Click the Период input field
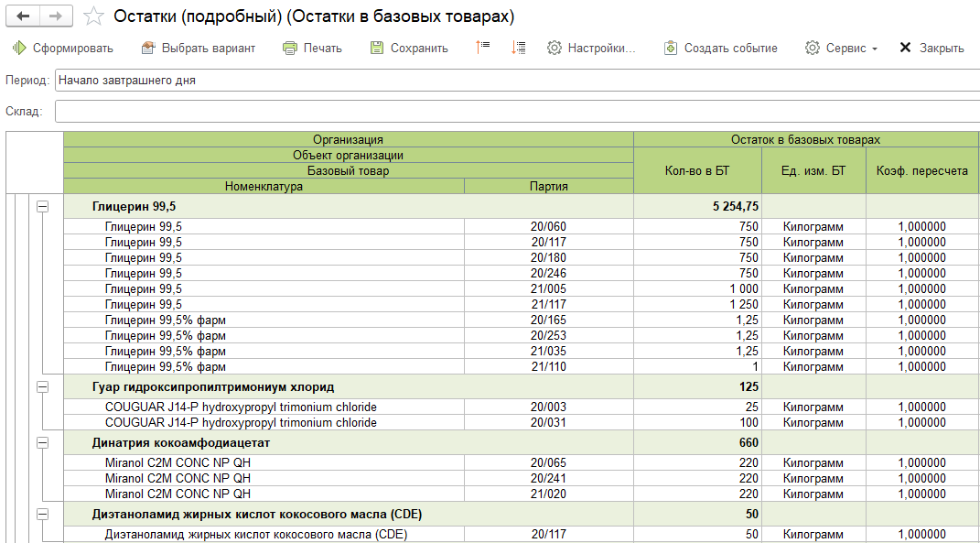 click(x=518, y=80)
